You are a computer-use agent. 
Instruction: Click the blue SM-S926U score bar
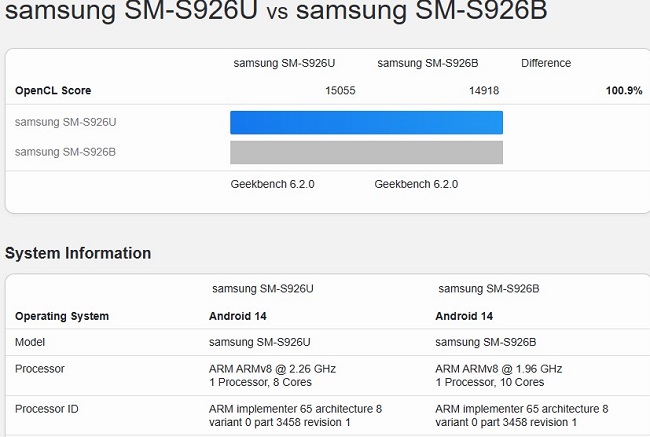pyautogui.click(x=366, y=122)
